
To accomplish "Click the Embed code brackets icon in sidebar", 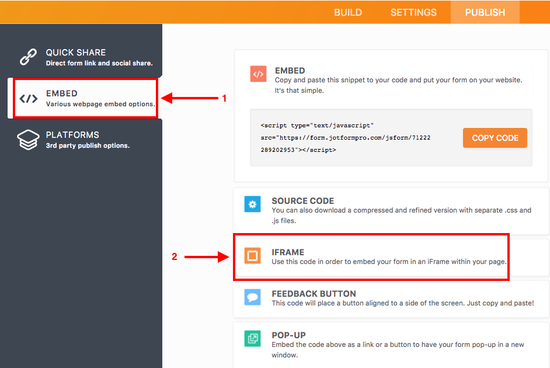I will point(28,99).
